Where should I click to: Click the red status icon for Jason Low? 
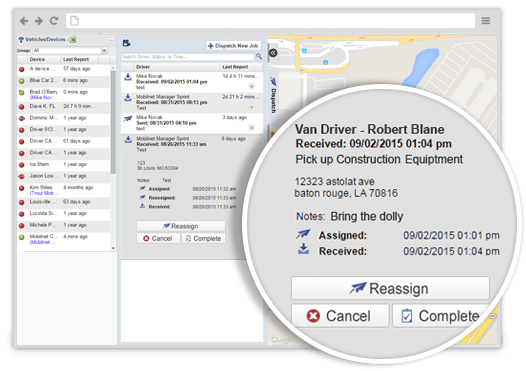(x=22, y=176)
